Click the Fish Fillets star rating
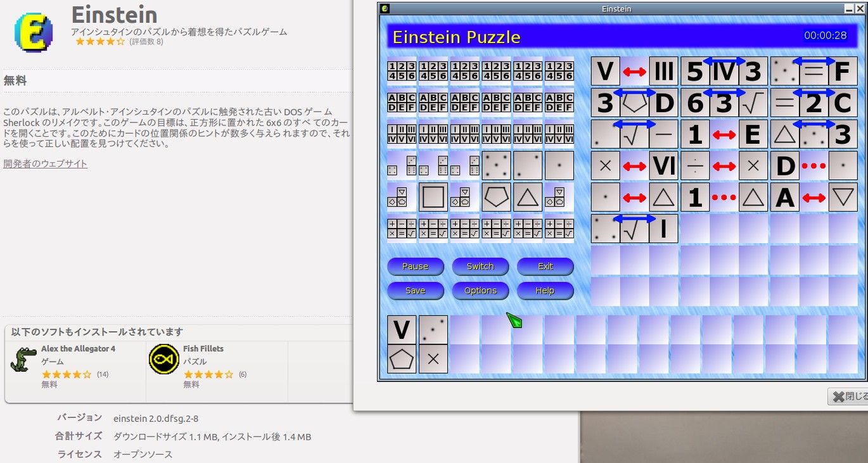 tap(208, 374)
